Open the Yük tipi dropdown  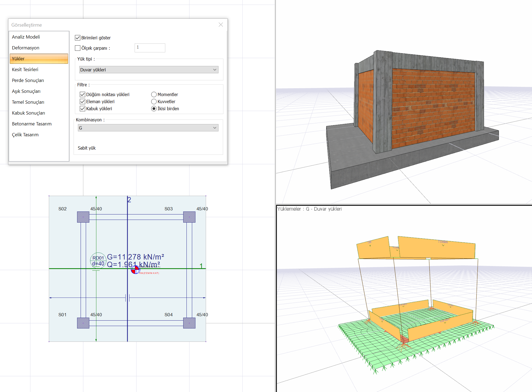point(149,70)
